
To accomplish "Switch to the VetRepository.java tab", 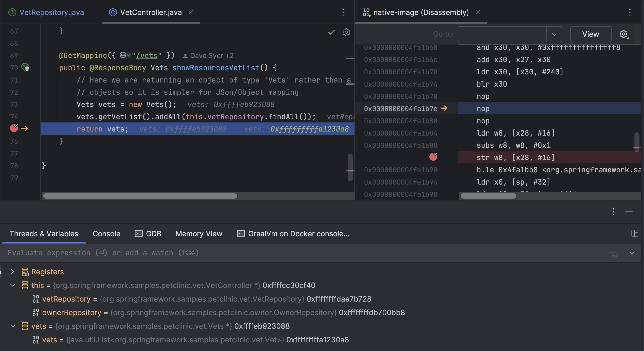I will 52,12.
